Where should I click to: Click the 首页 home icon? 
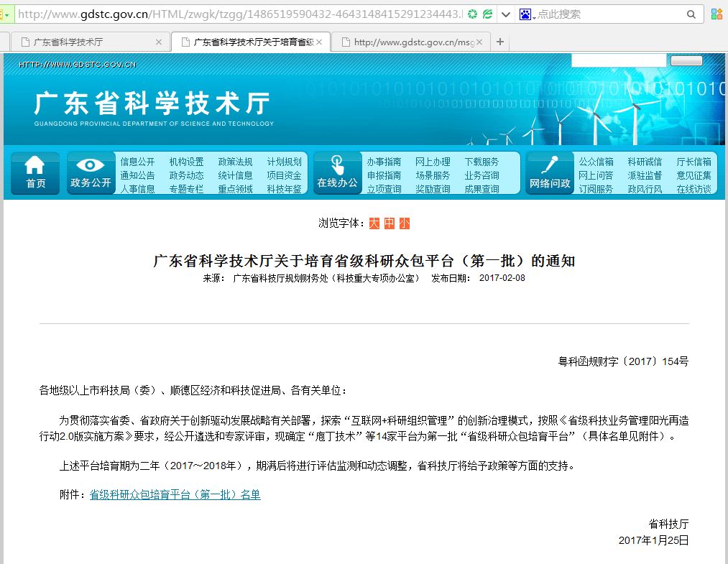[35, 172]
